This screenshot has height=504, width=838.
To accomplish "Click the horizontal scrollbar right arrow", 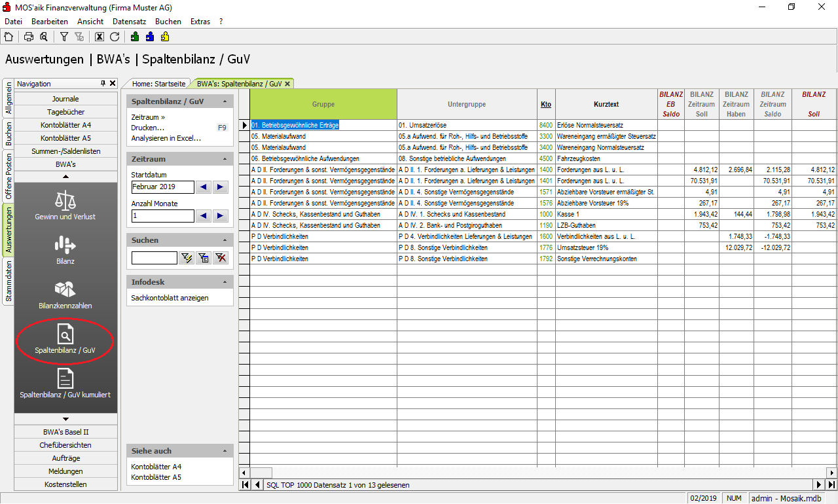I will click(x=831, y=473).
